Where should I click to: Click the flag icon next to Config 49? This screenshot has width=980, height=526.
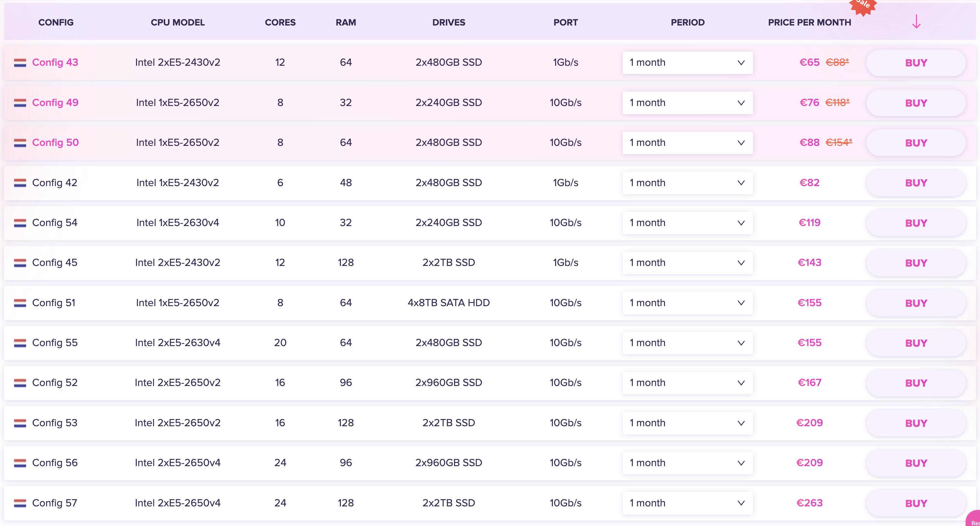(x=19, y=102)
